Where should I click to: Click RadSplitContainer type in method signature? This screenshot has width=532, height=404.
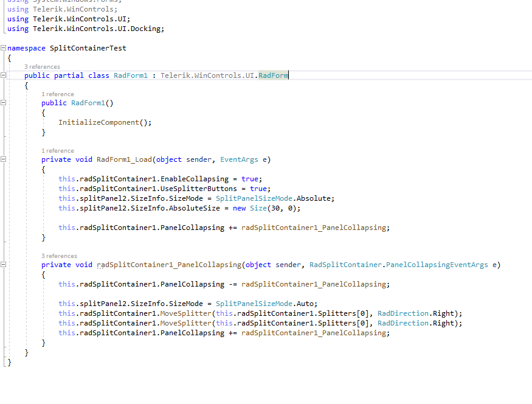(345, 265)
